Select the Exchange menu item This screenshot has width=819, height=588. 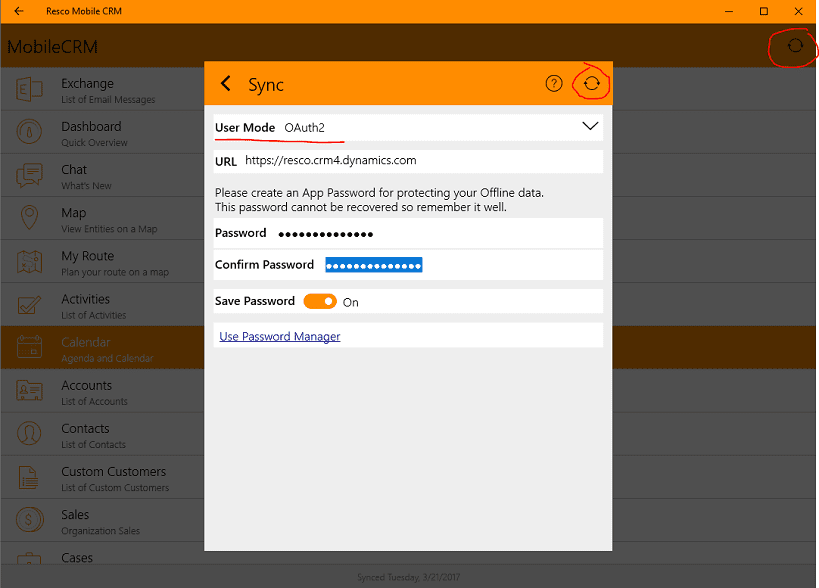pyautogui.click(x=102, y=89)
